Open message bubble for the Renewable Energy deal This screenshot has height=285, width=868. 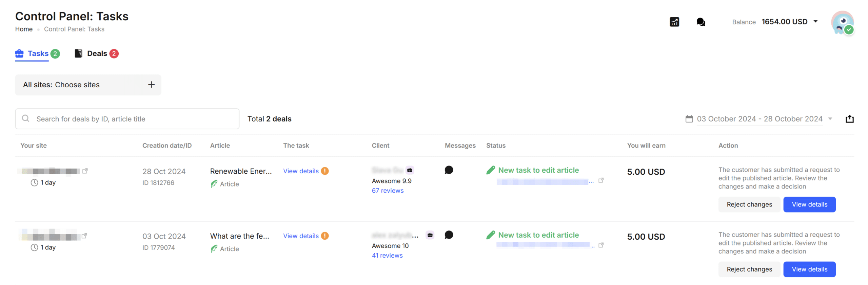449,170
